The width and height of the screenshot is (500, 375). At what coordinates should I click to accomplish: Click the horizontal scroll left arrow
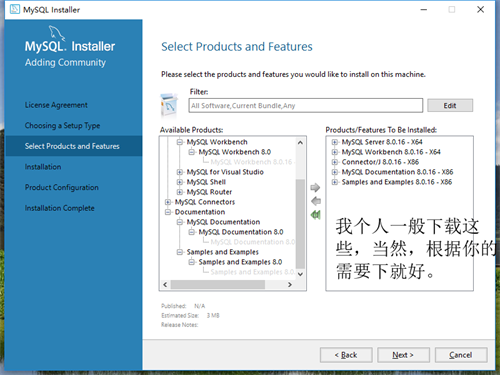pos(165,285)
